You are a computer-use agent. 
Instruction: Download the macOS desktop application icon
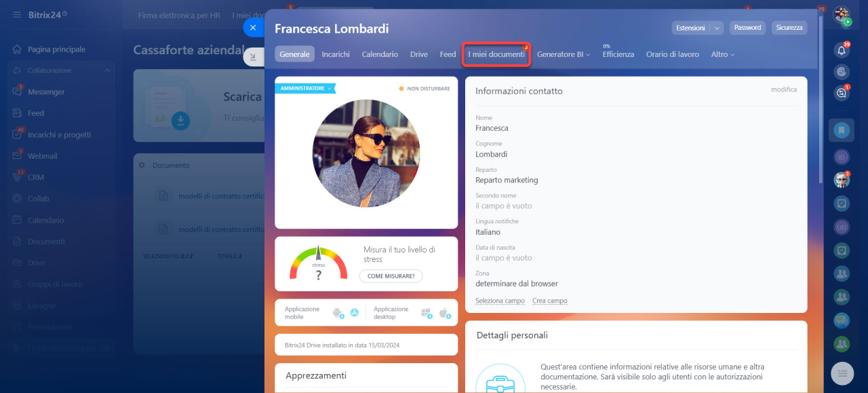[445, 313]
